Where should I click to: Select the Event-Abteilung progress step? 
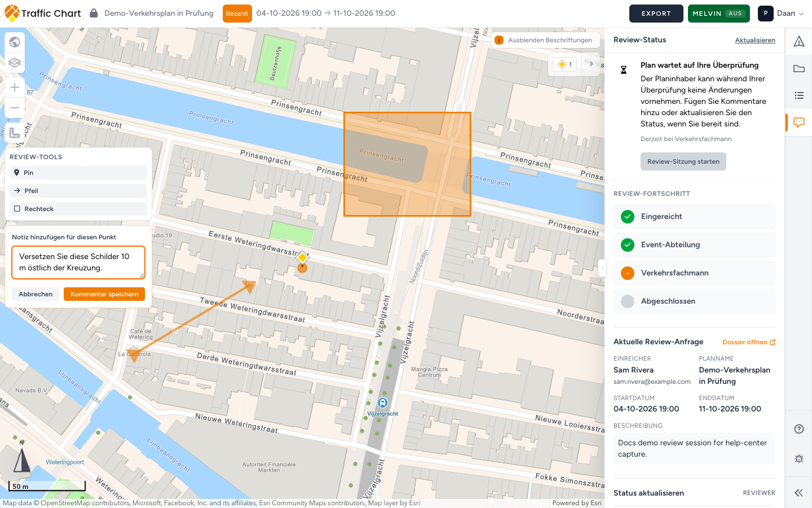coord(694,245)
